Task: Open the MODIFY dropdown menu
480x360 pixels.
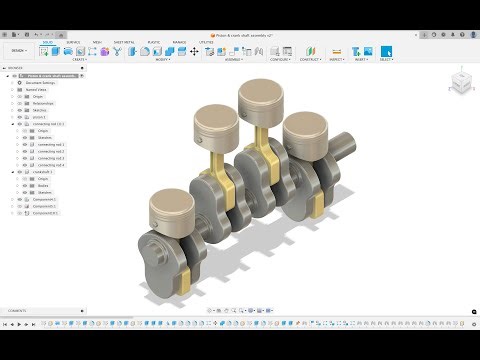Action: tap(163, 59)
